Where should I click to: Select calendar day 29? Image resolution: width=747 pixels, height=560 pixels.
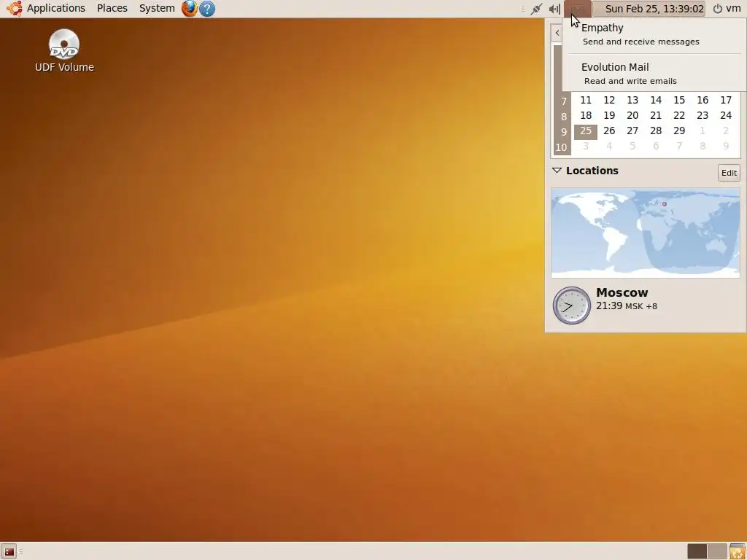coord(679,131)
